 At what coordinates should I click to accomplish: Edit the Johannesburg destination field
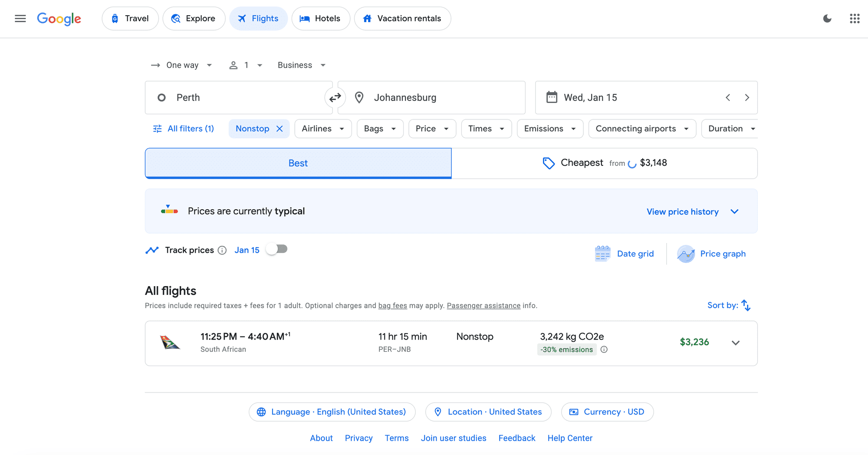pyautogui.click(x=431, y=98)
